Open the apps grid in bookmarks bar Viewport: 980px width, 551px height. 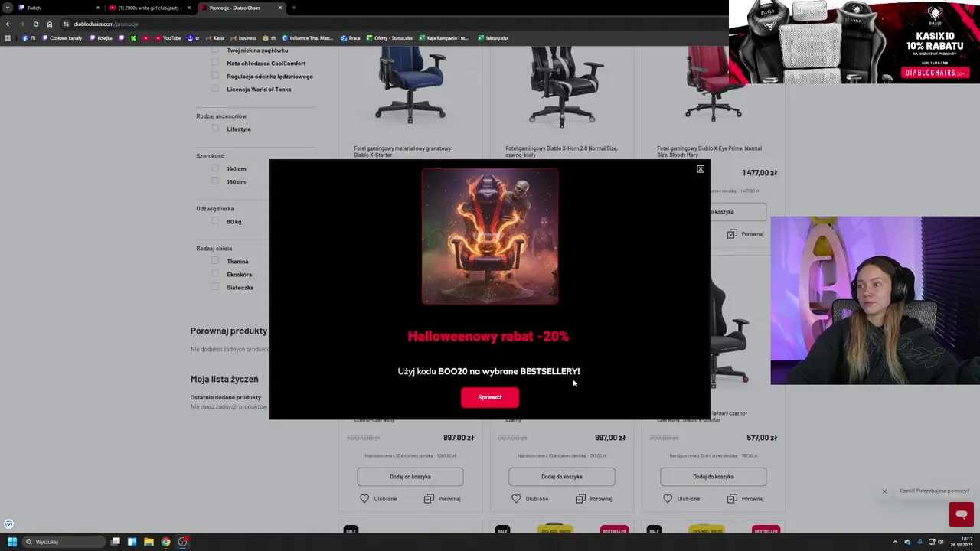8,38
